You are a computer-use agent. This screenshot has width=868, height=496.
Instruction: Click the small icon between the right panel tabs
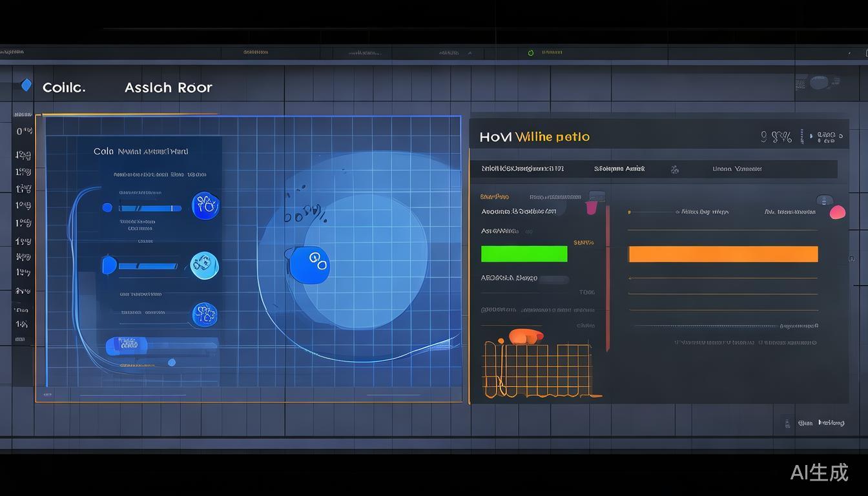(x=674, y=169)
